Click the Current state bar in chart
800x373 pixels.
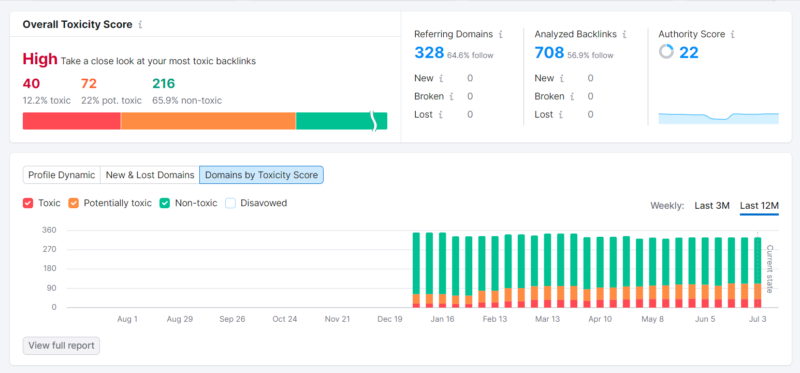click(x=758, y=272)
